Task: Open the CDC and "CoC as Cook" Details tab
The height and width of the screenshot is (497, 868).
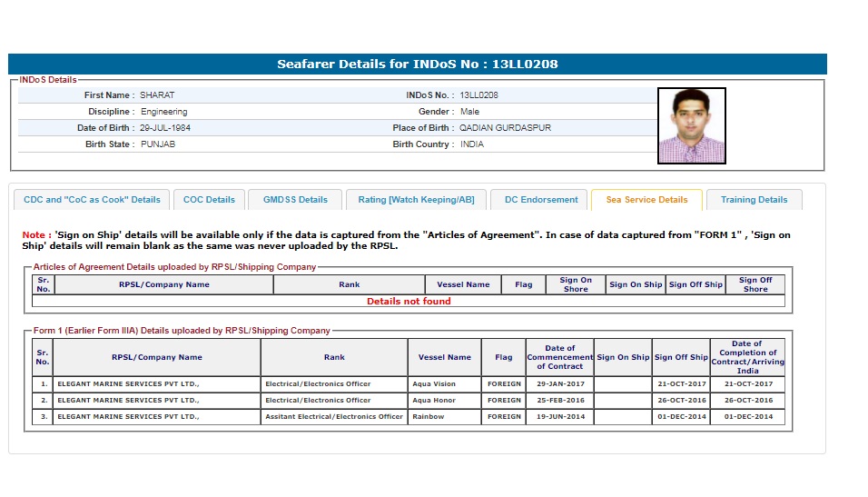Action: [92, 200]
